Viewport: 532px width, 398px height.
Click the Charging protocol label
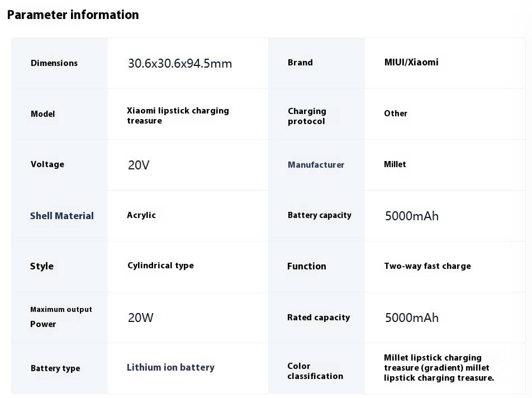coord(307,116)
